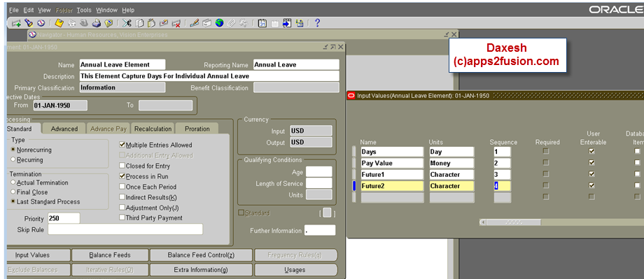Click Input Values horizontal scrollbar thumb
This screenshot has width=644, height=279.
tap(514, 222)
